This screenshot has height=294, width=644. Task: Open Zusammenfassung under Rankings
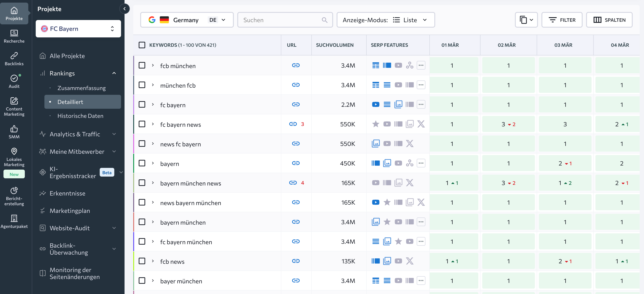[81, 88]
